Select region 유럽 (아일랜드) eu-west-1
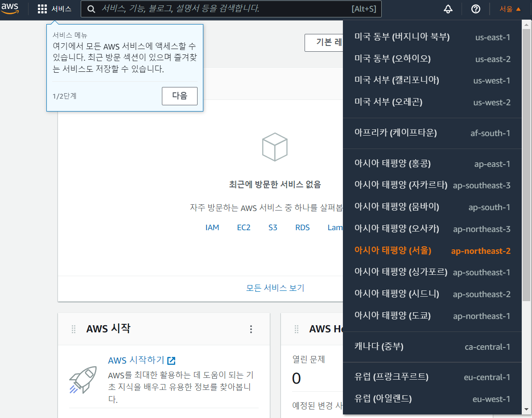Image resolution: width=532 pixels, height=418 pixels. [x=432, y=399]
